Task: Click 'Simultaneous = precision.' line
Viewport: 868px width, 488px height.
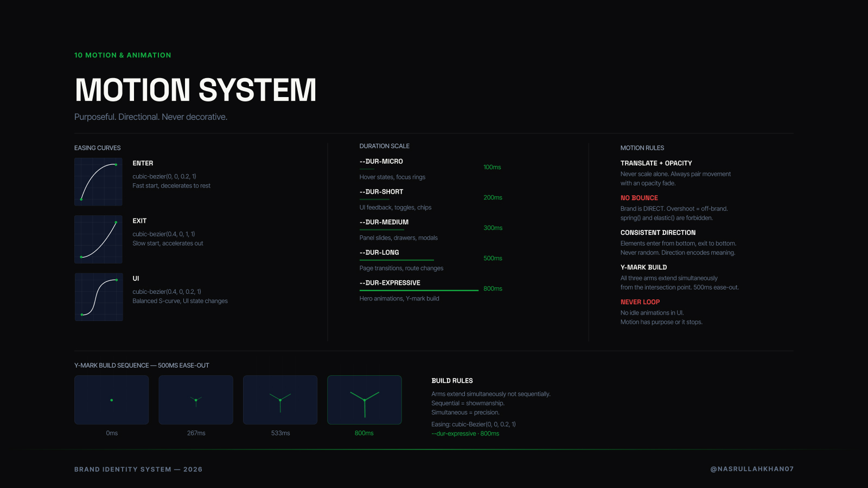Action: [465, 413]
